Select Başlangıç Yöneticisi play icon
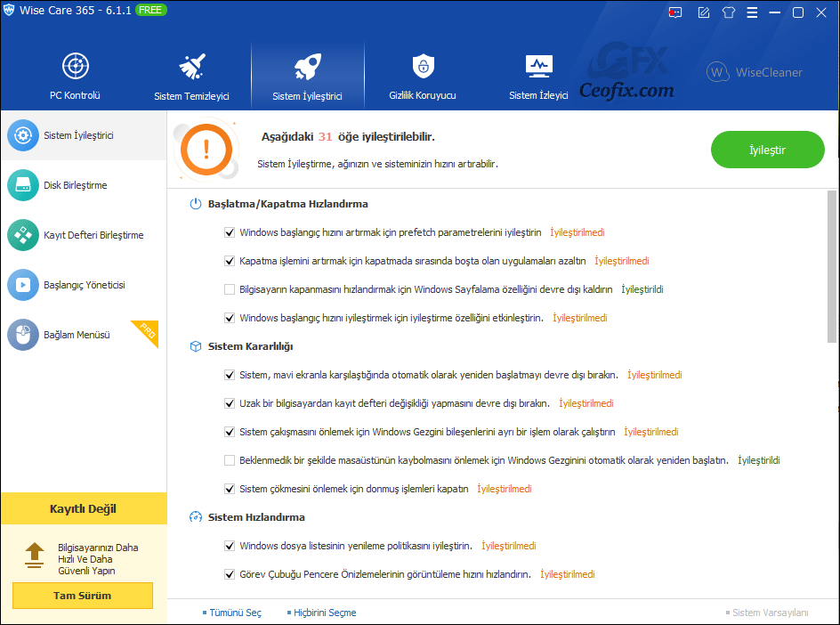The height and width of the screenshot is (625, 840). click(x=23, y=285)
